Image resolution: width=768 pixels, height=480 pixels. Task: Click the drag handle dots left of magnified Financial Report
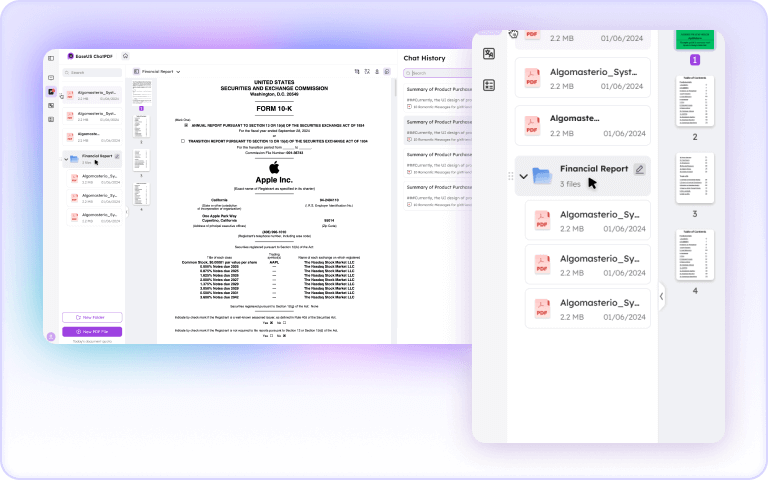(511, 176)
